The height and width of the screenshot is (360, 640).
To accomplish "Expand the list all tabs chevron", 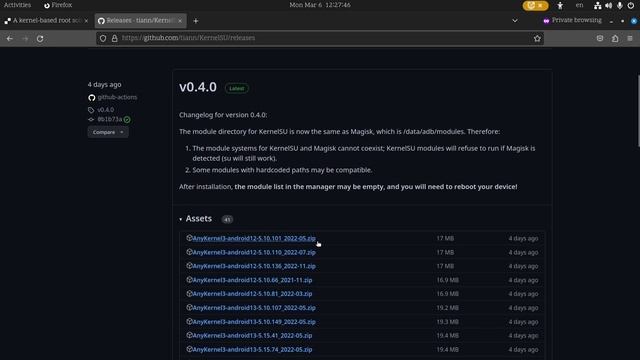I will click(x=515, y=20).
